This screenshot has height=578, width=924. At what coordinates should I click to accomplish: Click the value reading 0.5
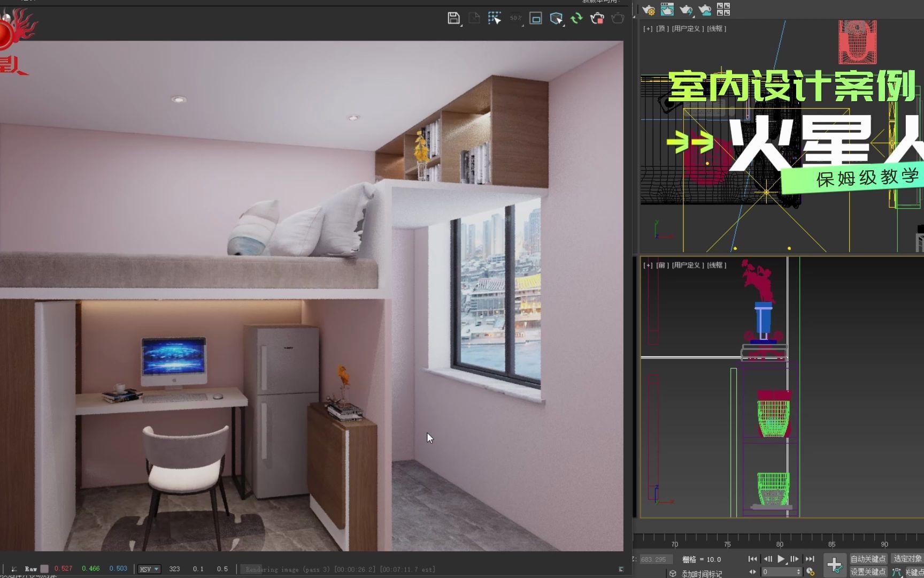click(222, 569)
